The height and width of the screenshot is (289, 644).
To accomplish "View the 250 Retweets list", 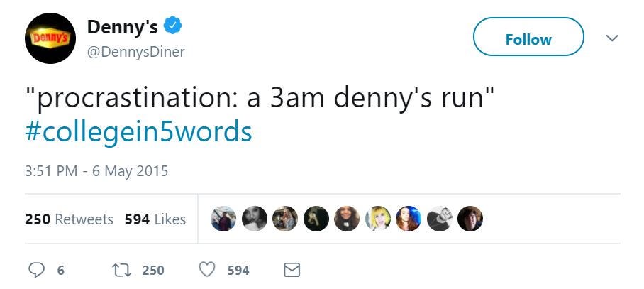I will [x=69, y=219].
